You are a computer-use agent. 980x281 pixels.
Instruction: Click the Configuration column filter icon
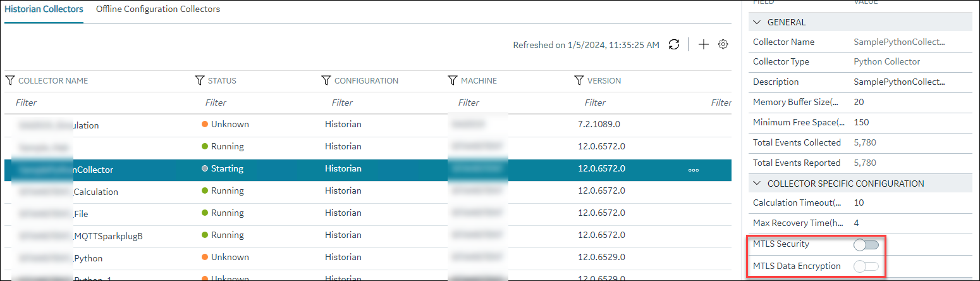(326, 80)
